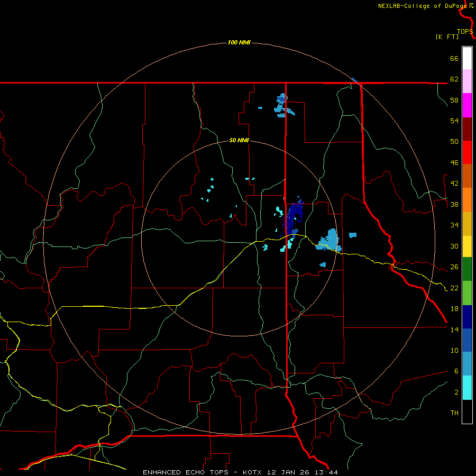Click the gold 38 kft legend swatch

pos(467,223)
